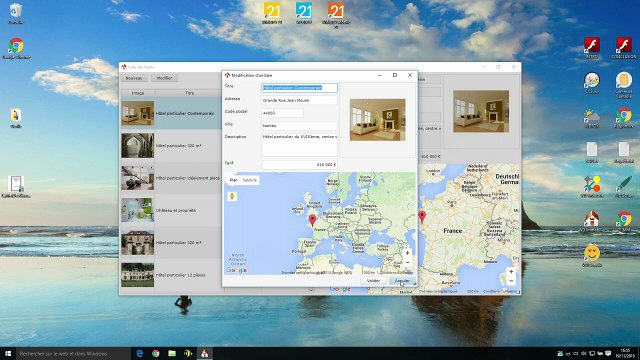
Task: Switch dialog map to Plan view
Action: [234, 180]
